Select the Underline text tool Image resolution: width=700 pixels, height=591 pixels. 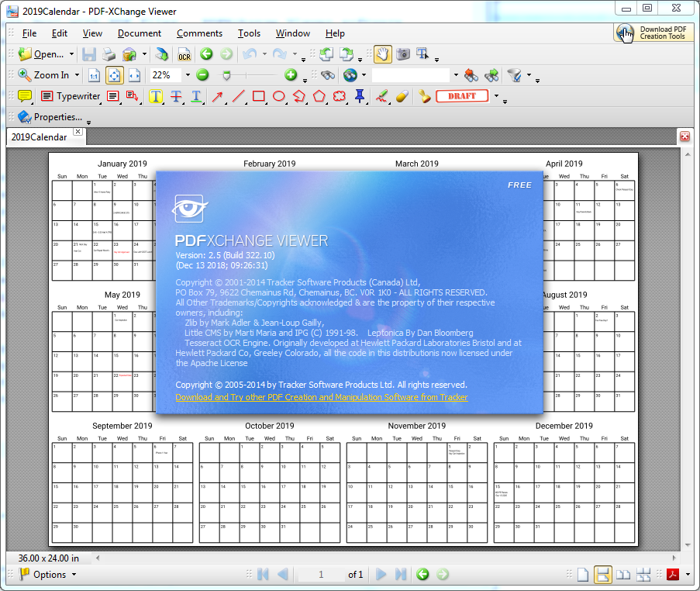196,96
